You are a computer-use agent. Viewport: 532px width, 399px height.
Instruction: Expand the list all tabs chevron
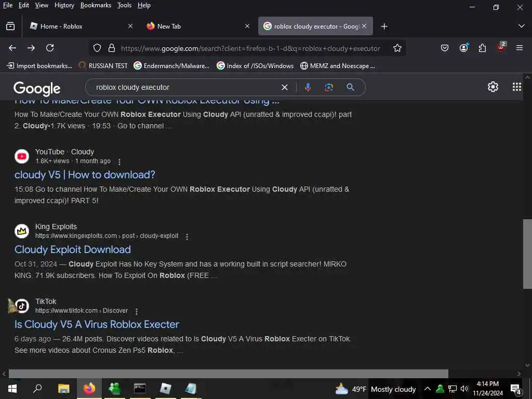click(x=522, y=26)
